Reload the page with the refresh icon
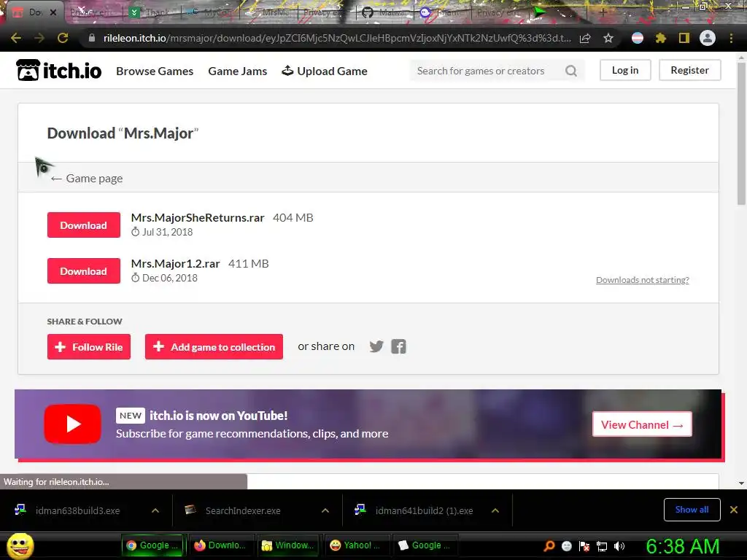The image size is (747, 560). coord(63,38)
